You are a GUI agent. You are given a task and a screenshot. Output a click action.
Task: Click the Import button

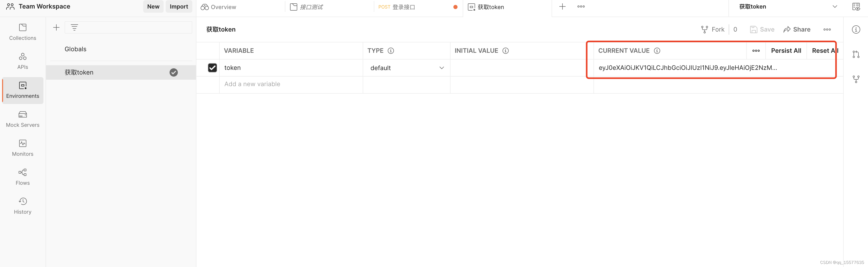pyautogui.click(x=179, y=6)
